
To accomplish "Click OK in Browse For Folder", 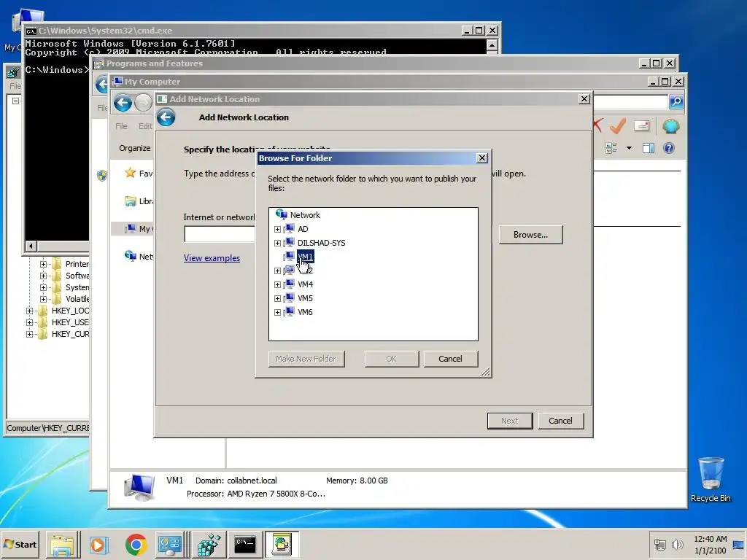I will tap(391, 359).
